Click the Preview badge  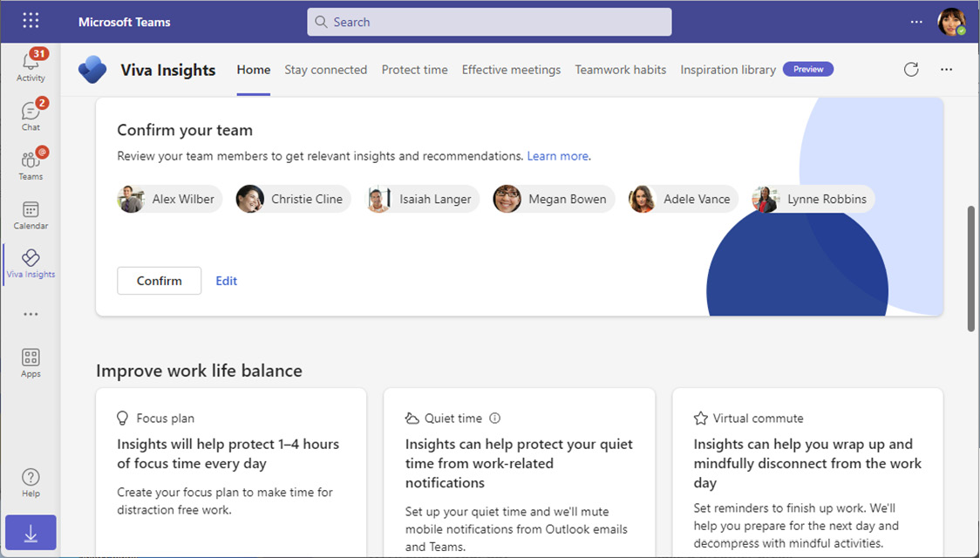[x=808, y=70]
